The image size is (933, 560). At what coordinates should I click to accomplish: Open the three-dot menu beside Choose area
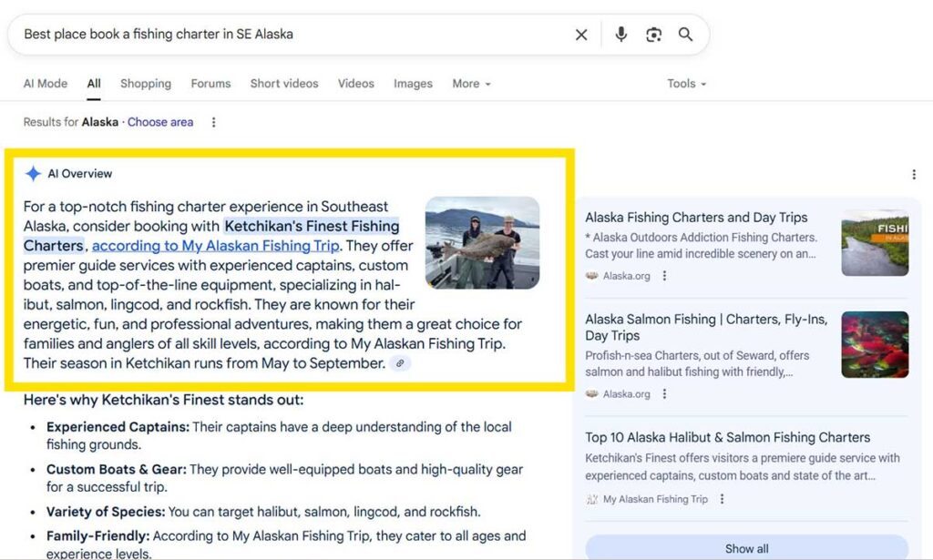(x=212, y=122)
